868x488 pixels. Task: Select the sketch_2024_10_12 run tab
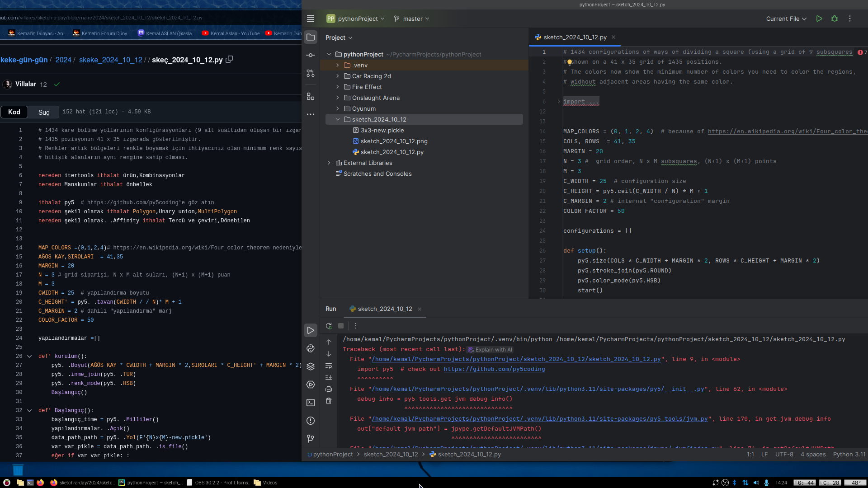pyautogui.click(x=385, y=309)
